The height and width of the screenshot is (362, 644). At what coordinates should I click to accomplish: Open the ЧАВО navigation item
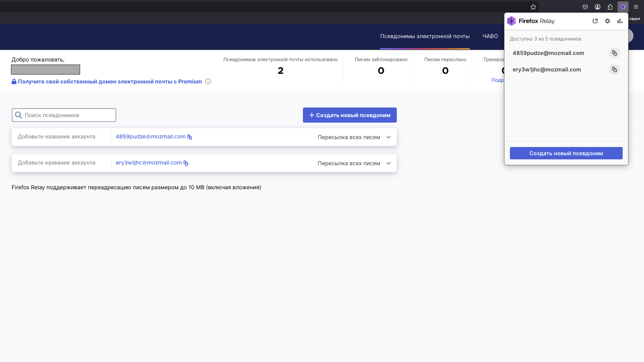(490, 36)
